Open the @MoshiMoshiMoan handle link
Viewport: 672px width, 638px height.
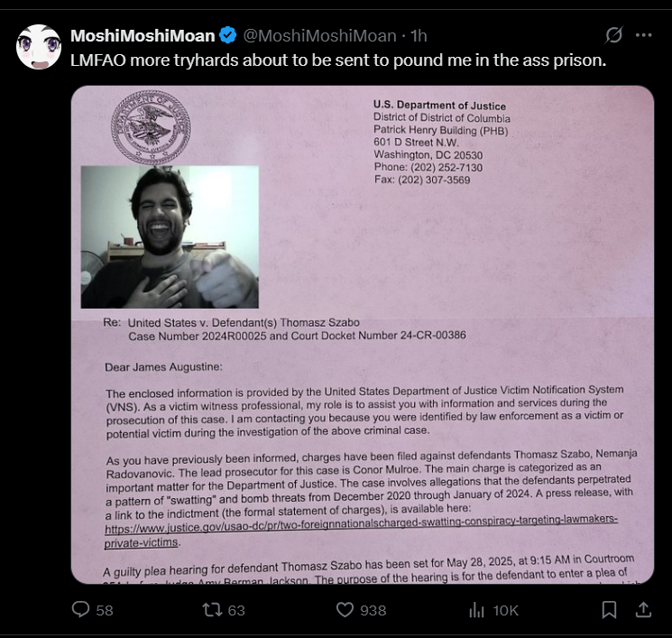point(319,35)
